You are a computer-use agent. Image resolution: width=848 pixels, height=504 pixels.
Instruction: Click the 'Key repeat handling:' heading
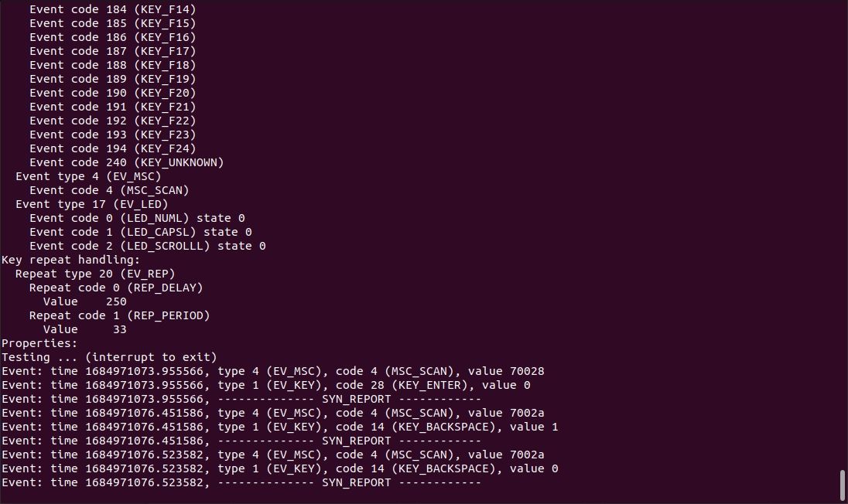coord(71,260)
